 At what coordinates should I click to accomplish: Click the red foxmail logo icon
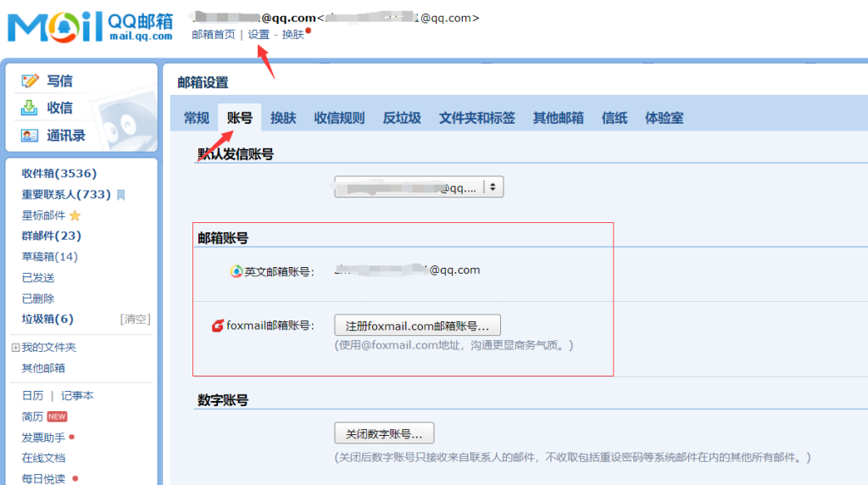218,326
